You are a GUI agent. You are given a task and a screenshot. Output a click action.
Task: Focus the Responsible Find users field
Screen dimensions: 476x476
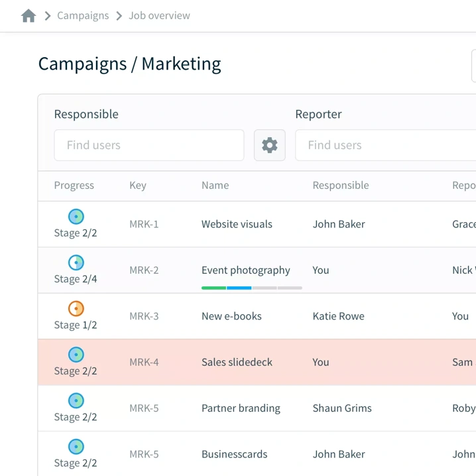[x=149, y=145]
